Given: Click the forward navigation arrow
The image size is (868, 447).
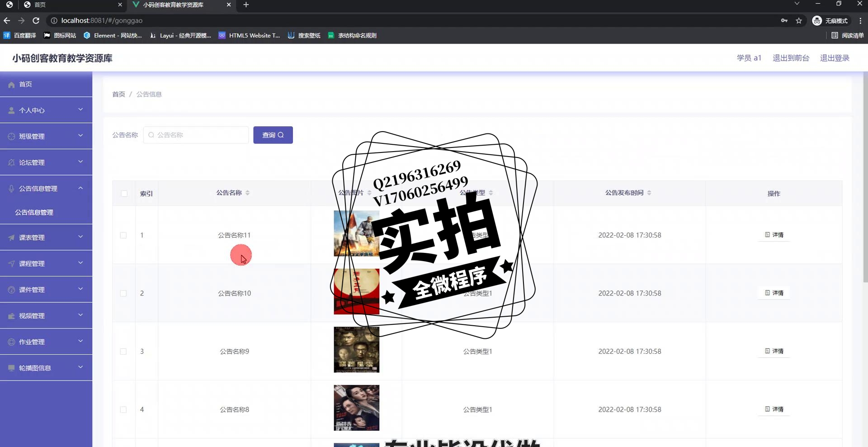Looking at the screenshot, I should pos(21,21).
